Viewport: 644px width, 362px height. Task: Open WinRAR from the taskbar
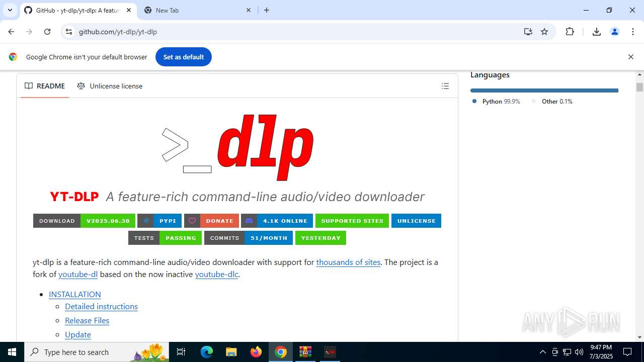[x=305, y=352]
